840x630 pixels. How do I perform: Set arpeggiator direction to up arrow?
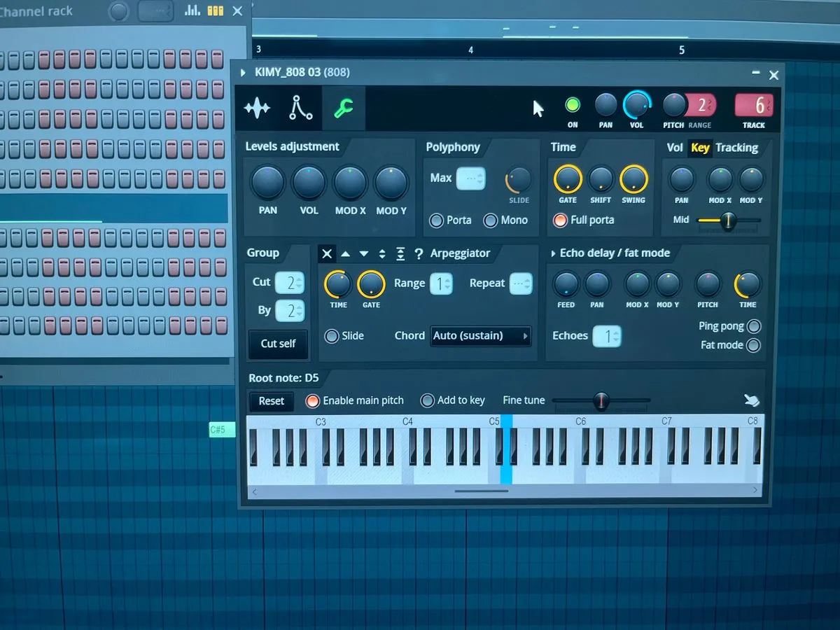[x=345, y=253]
